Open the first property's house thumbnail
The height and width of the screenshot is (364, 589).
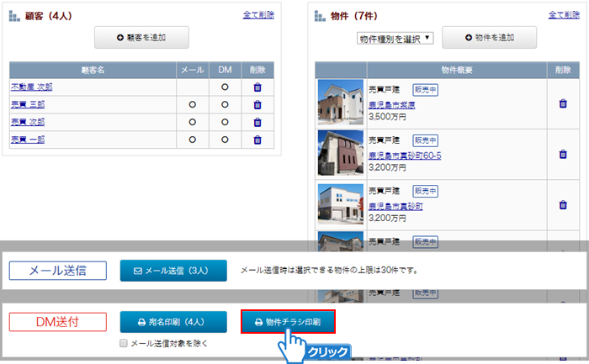tap(340, 103)
